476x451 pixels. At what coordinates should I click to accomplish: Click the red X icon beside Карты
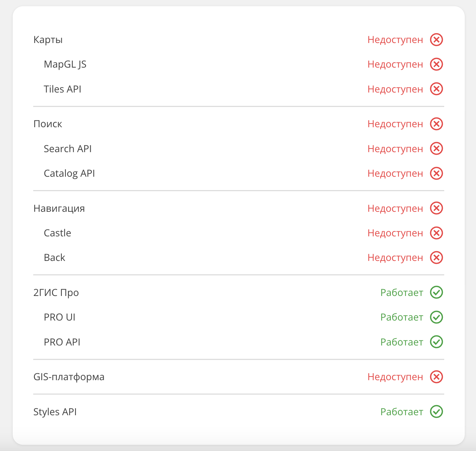(x=436, y=39)
